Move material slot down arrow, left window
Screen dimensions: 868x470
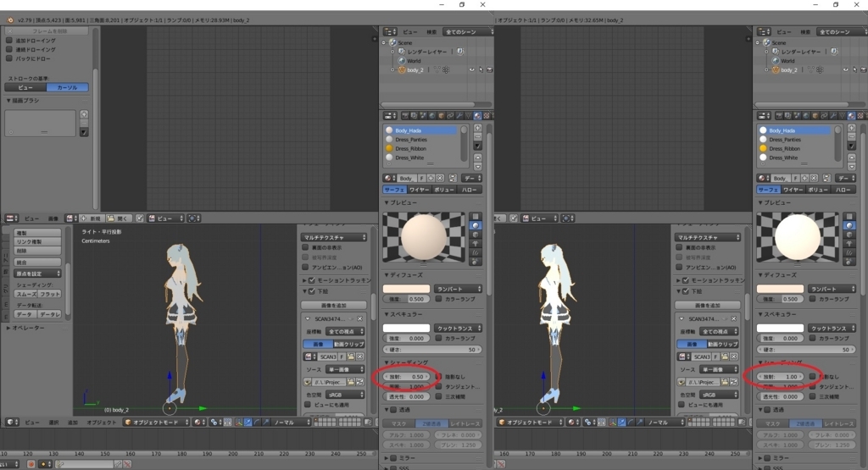[x=477, y=167]
